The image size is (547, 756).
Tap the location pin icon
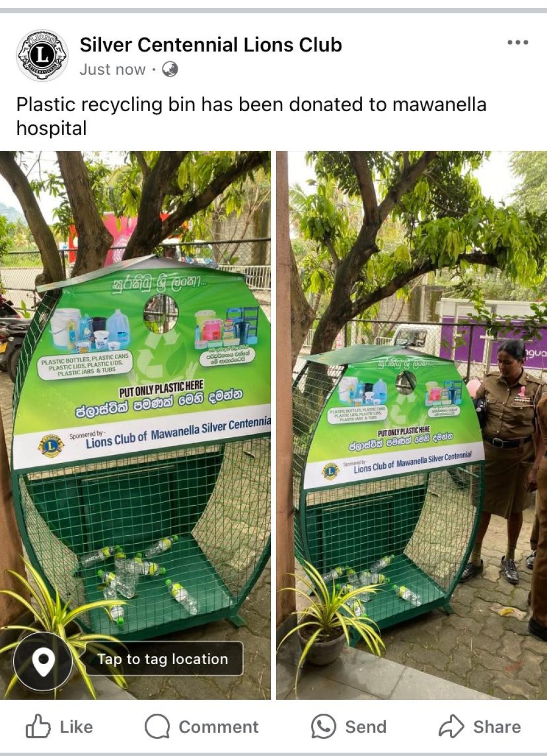coord(43,661)
